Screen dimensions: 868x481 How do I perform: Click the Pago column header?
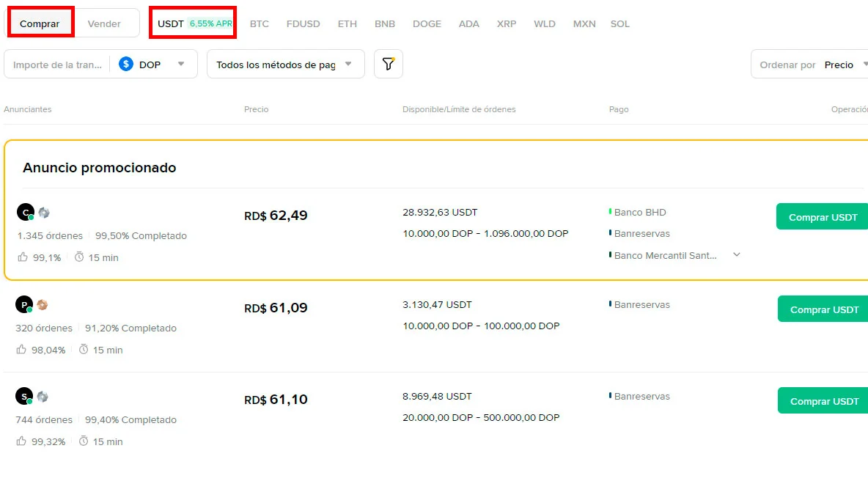point(619,109)
